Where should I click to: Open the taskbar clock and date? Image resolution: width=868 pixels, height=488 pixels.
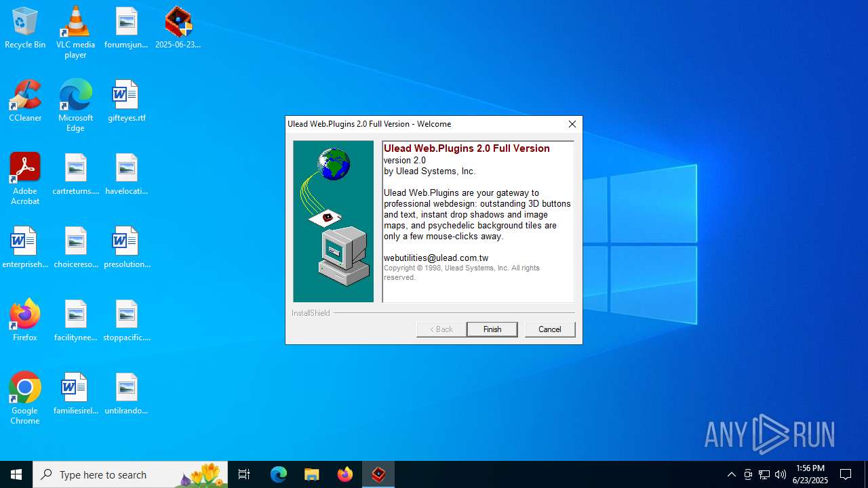pos(810,474)
